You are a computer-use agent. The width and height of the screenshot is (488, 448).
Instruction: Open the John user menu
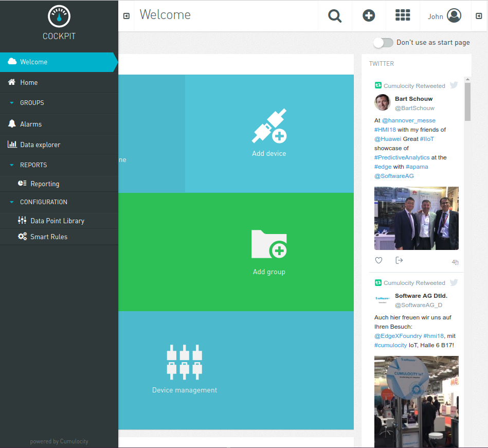(x=444, y=16)
